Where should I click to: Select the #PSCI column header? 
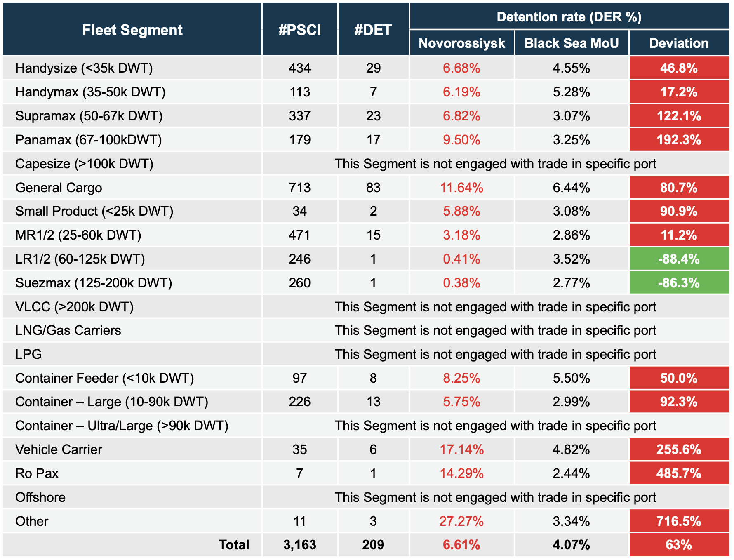point(299,30)
